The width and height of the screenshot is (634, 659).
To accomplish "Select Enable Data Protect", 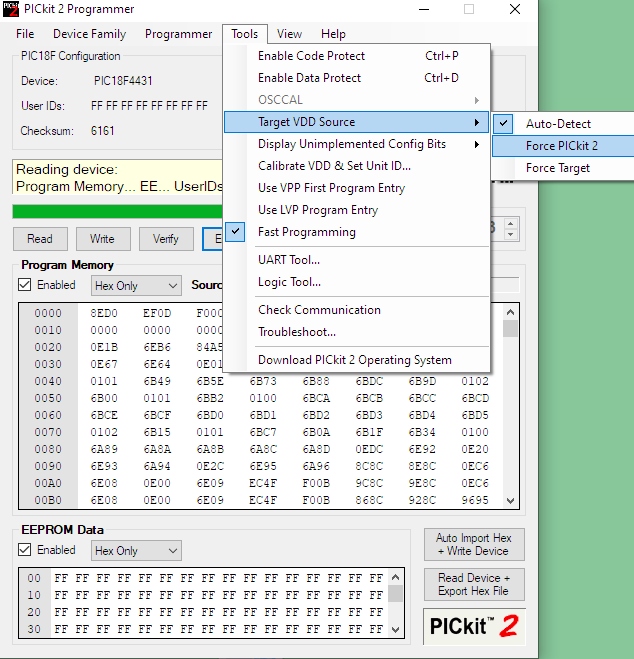I will pos(356,78).
